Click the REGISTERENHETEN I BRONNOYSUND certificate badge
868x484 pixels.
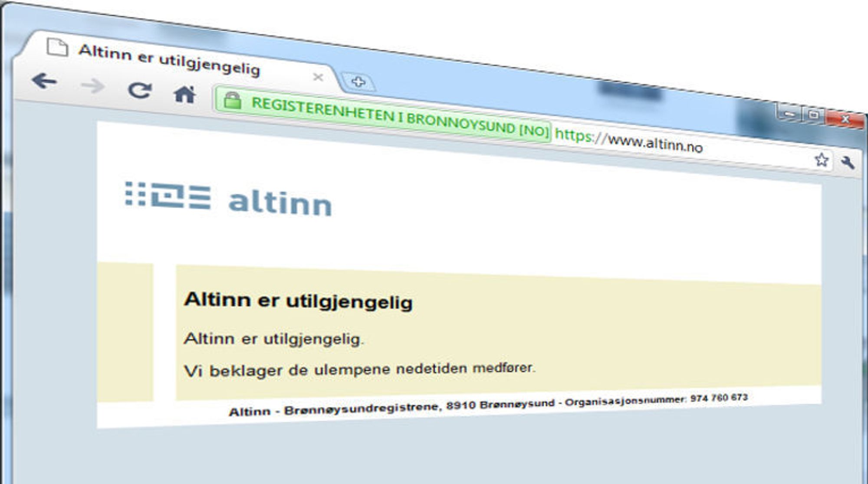pos(383,115)
